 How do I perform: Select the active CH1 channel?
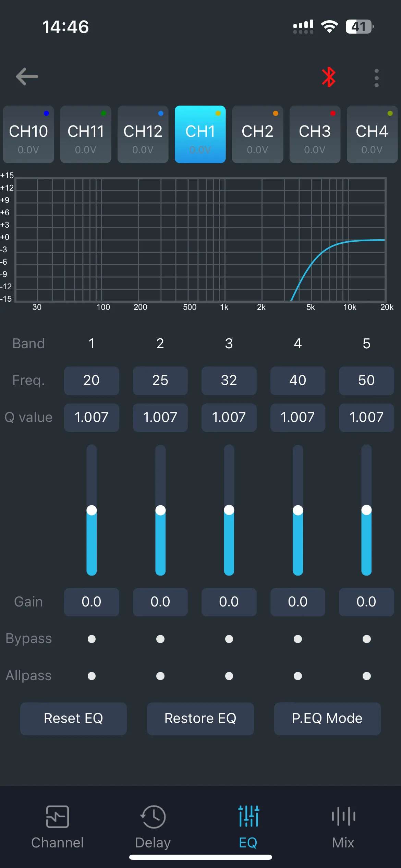click(200, 134)
